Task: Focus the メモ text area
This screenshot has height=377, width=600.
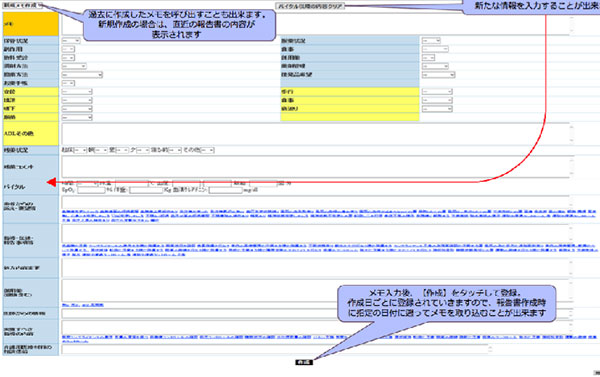Action: (318, 25)
